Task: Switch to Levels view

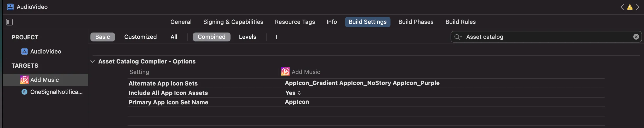Action: pyautogui.click(x=247, y=37)
